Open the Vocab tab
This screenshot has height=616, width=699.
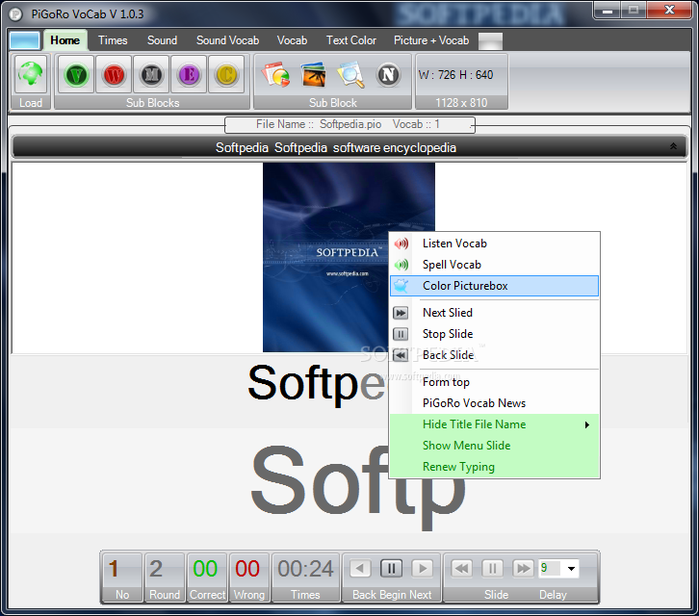(292, 40)
